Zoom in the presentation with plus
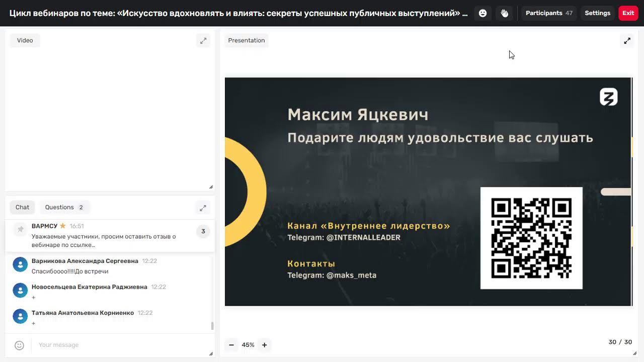644x362 pixels. (x=264, y=345)
